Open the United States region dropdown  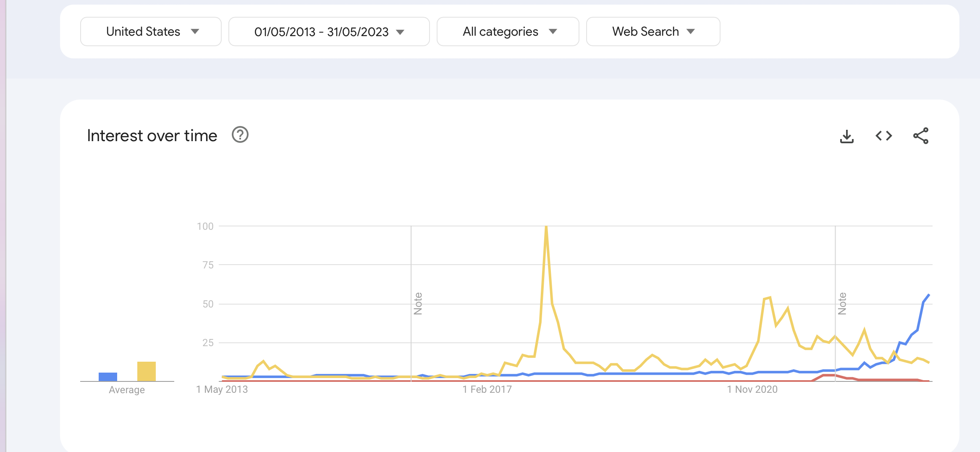[151, 32]
